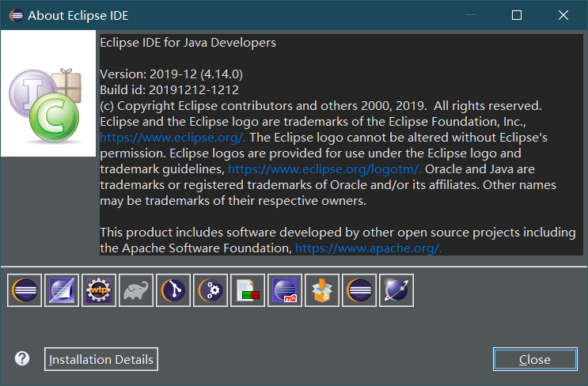Open the EGit branch feature icon
Screen dimensions: 588x386
click(x=173, y=290)
